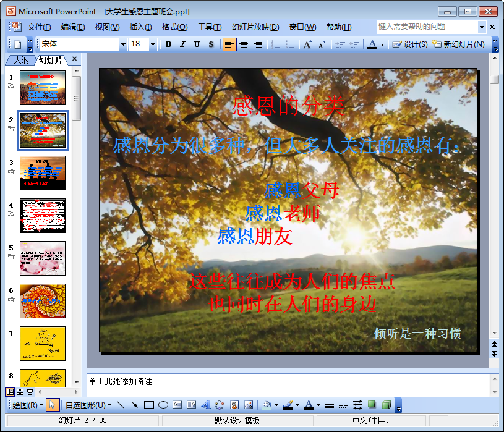
Task: Select slide 7 yellow thumbnail
Action: point(43,344)
